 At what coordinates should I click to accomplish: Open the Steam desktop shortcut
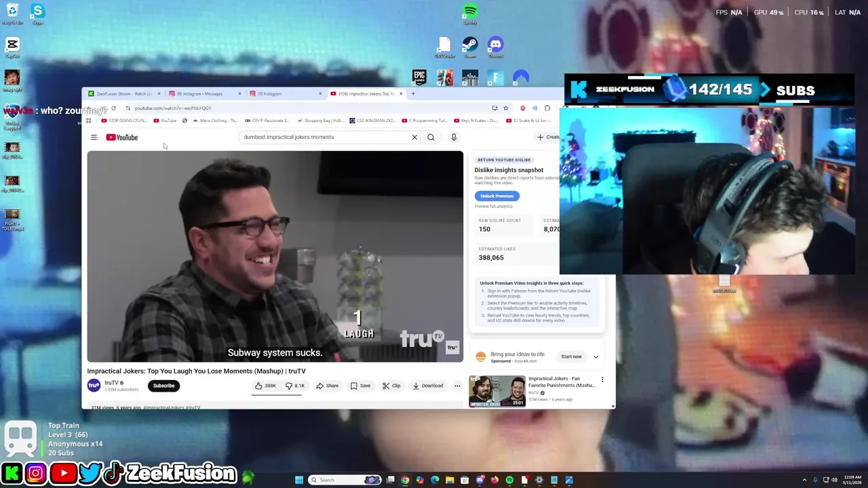470,47
